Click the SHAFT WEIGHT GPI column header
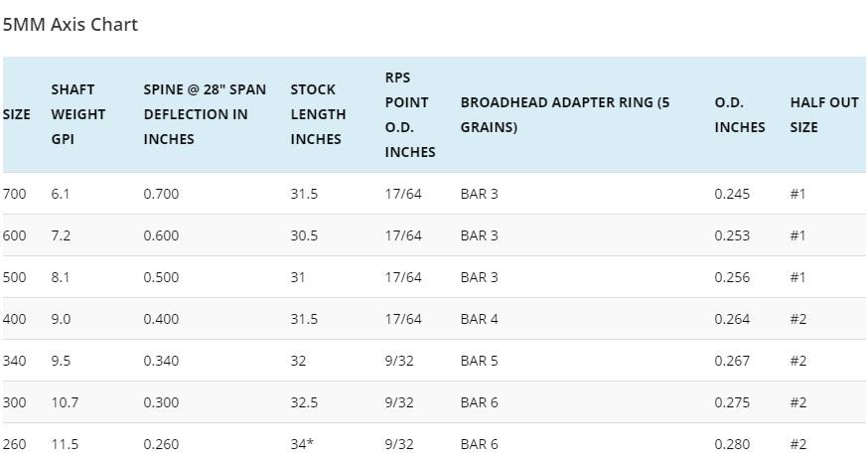Screen dimensions: 868x463 (x=77, y=114)
